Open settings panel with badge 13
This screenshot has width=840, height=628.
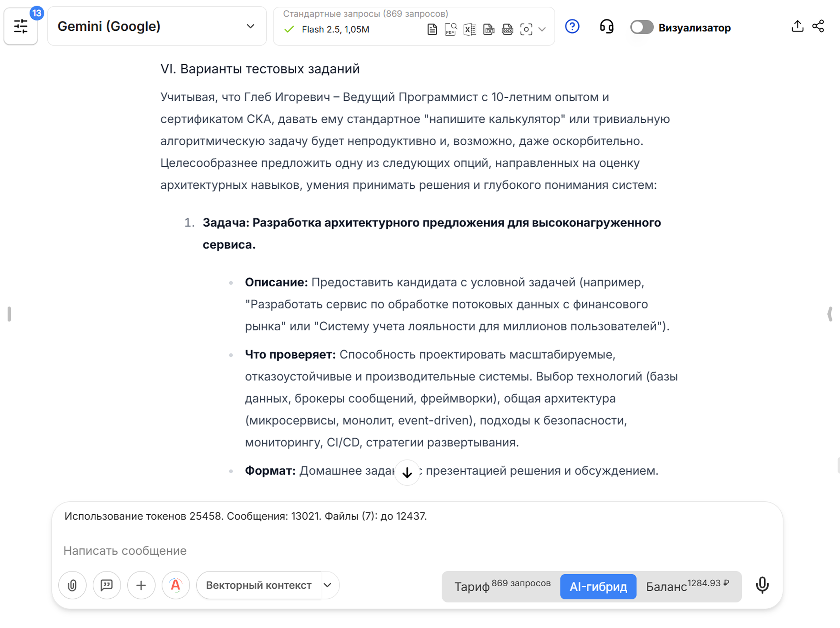(x=21, y=26)
